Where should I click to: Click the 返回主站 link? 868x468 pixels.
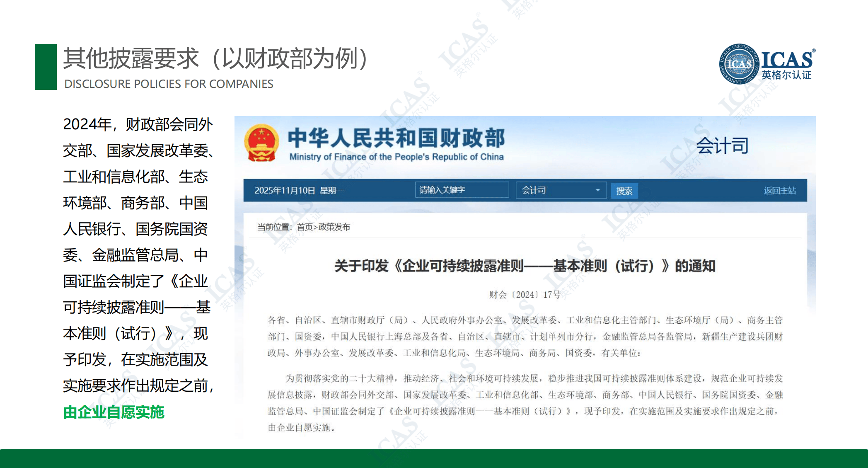[x=780, y=190]
